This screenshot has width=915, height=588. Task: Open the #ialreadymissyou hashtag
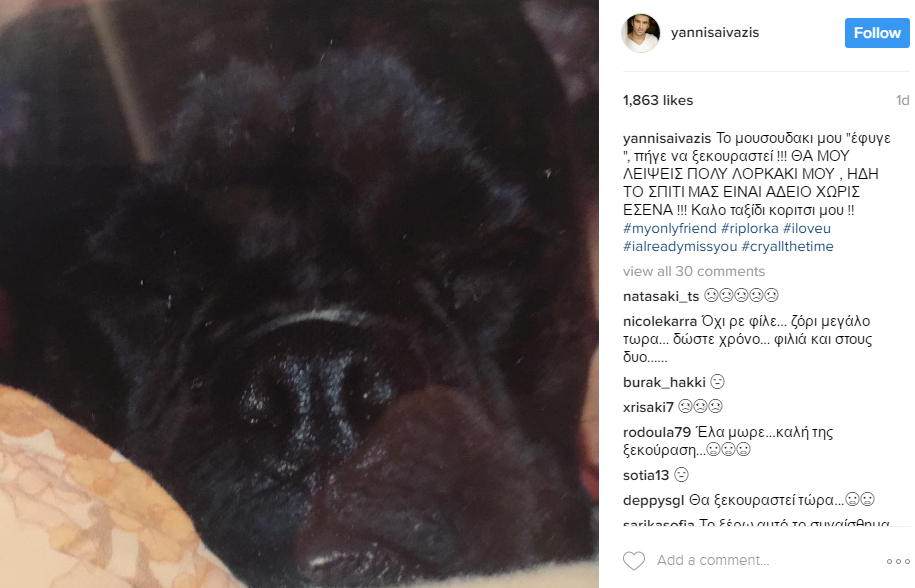tap(680, 246)
